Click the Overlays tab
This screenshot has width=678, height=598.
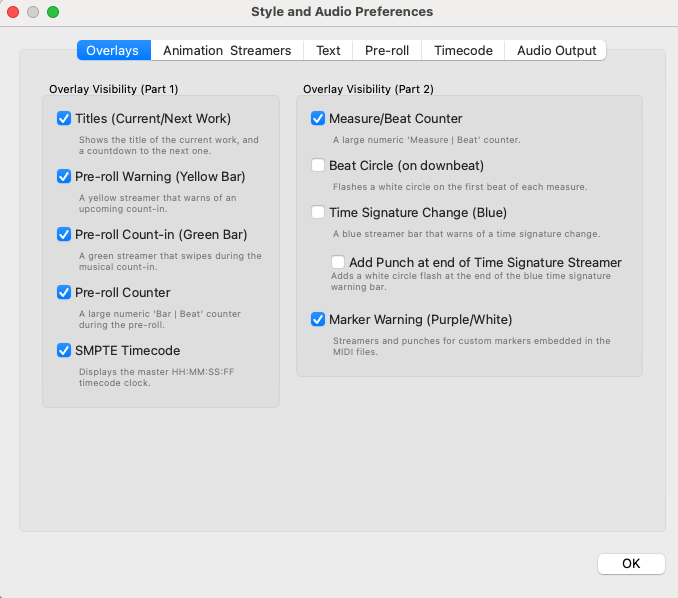coord(114,50)
